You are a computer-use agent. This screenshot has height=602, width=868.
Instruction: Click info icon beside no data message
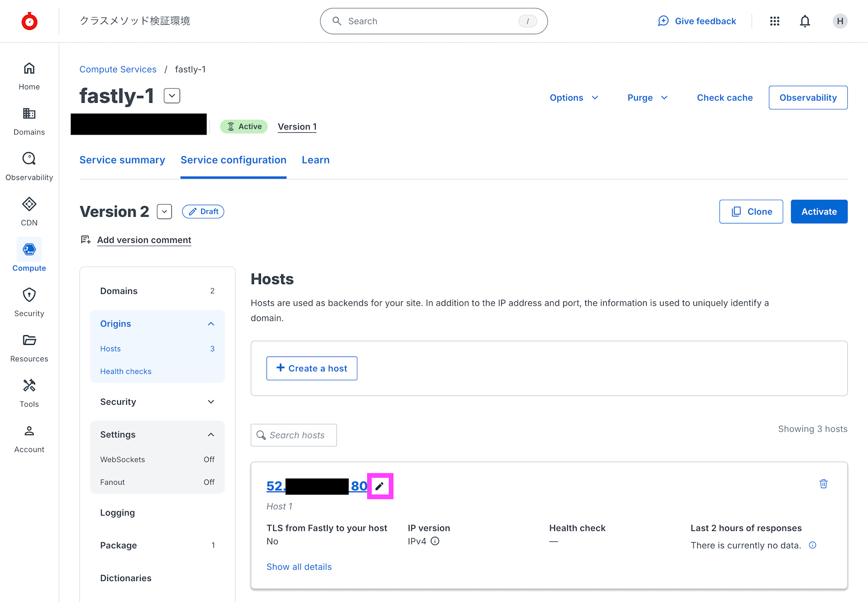(812, 545)
